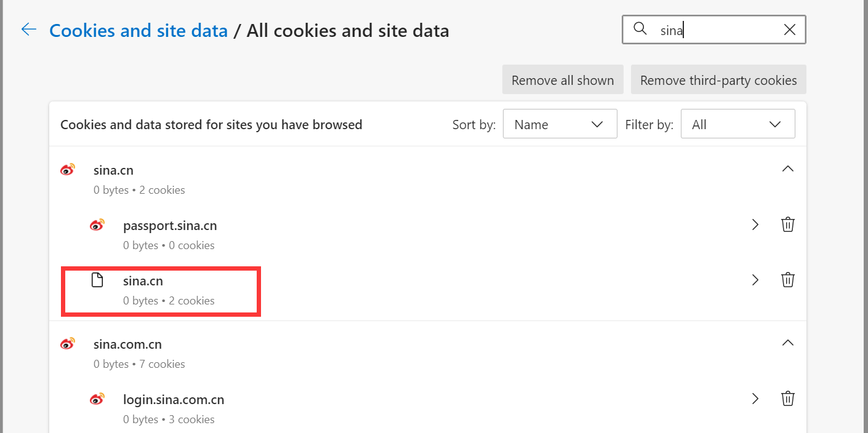Click inside the search field containing sina
The height and width of the screenshot is (433, 868).
(x=714, y=30)
